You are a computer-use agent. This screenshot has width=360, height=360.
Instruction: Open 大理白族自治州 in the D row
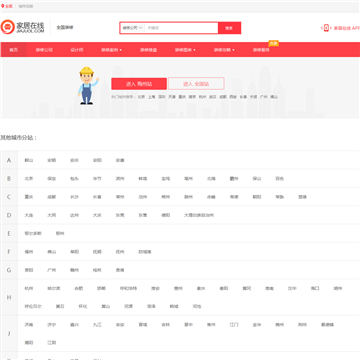point(199,215)
